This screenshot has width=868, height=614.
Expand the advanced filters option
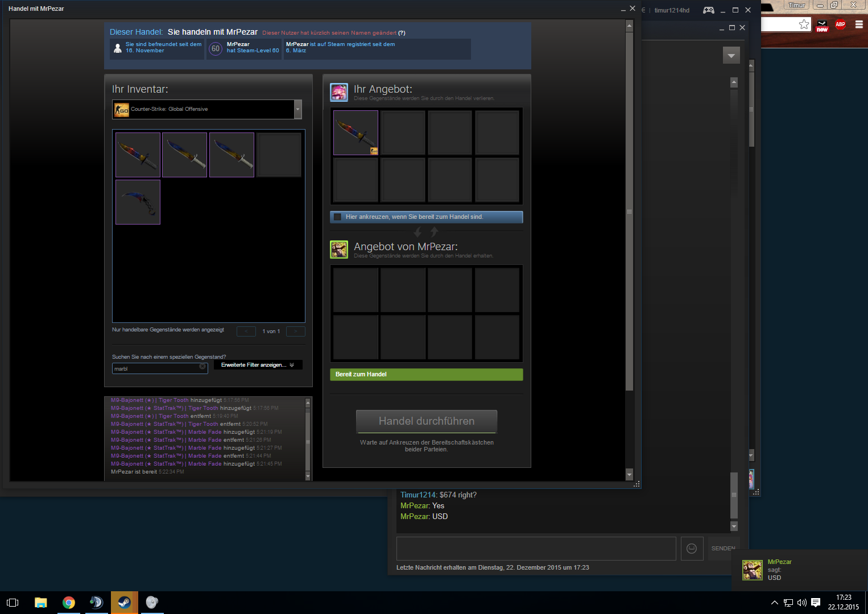[258, 365]
